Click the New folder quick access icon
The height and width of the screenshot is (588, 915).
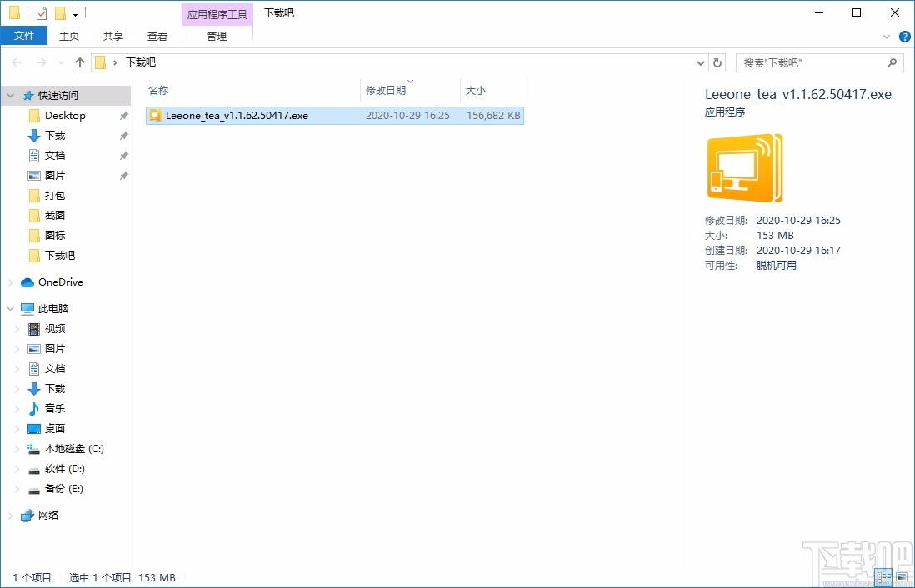[x=59, y=12]
